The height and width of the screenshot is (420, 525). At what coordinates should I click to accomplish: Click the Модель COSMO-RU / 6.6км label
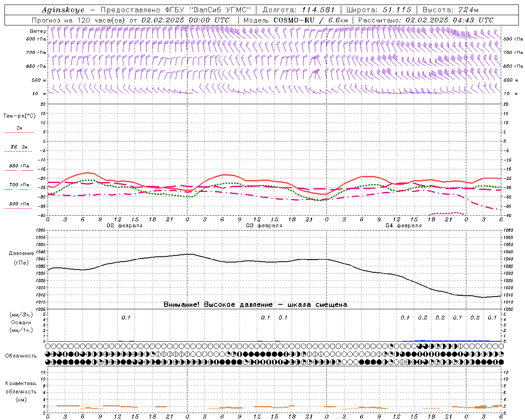(x=295, y=20)
